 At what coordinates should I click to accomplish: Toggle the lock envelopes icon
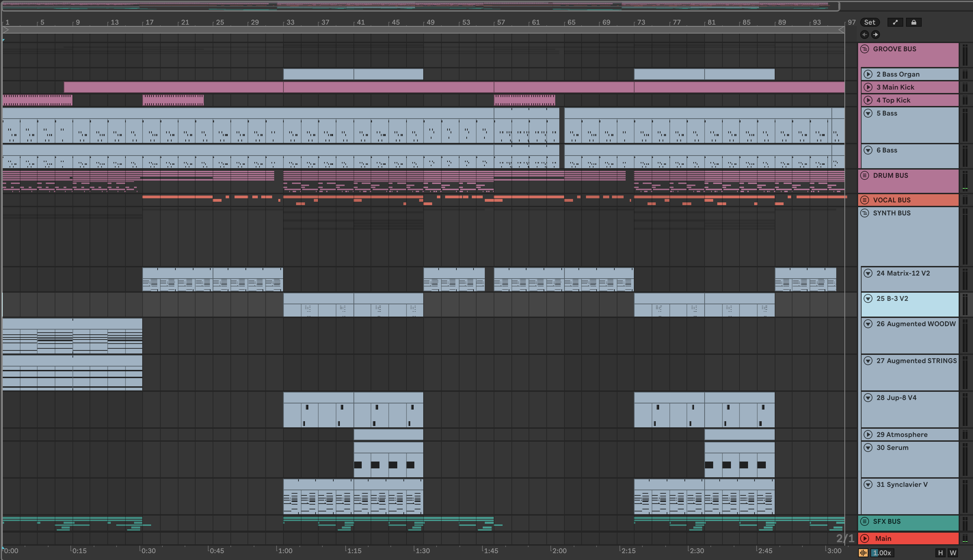914,22
